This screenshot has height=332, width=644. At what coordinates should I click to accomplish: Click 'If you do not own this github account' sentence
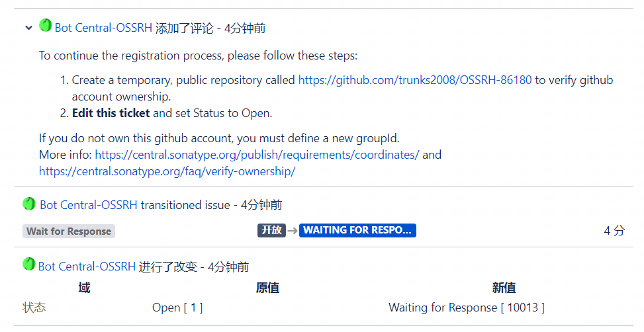(x=219, y=138)
